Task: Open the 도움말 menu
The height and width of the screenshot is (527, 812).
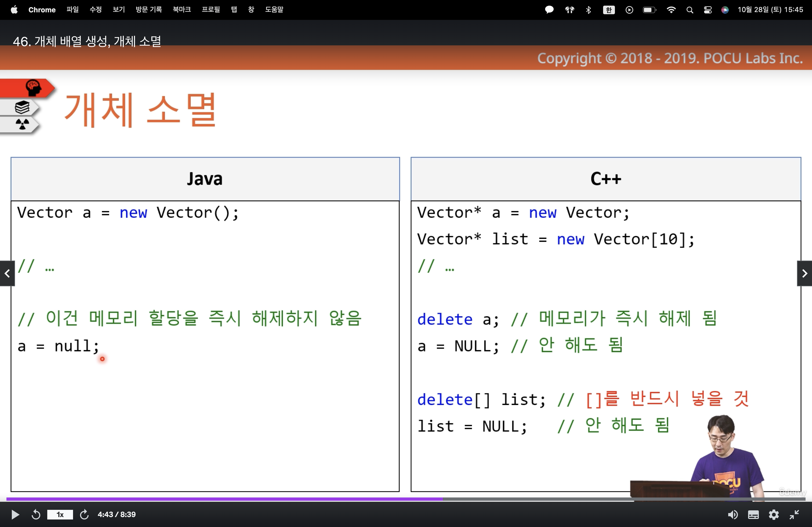Action: coord(274,10)
